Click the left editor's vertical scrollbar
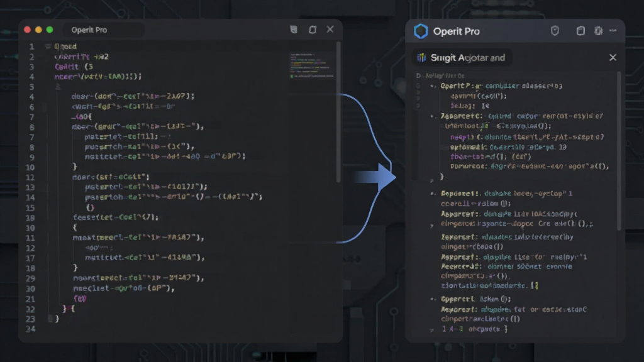This screenshot has width=644, height=362. [x=338, y=112]
